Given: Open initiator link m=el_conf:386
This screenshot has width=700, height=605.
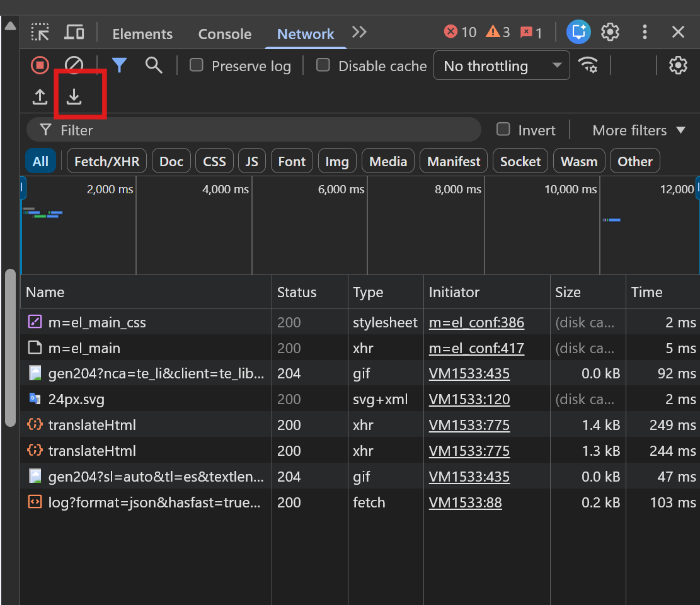Looking at the screenshot, I should (x=476, y=322).
